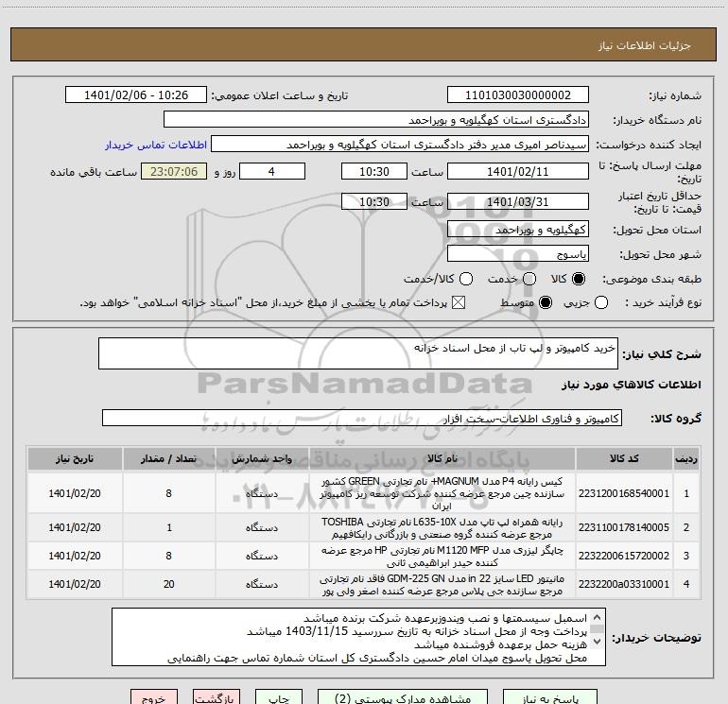This screenshot has width=728, height=704.
Task: Click کد کالا column header
Action: point(624,459)
